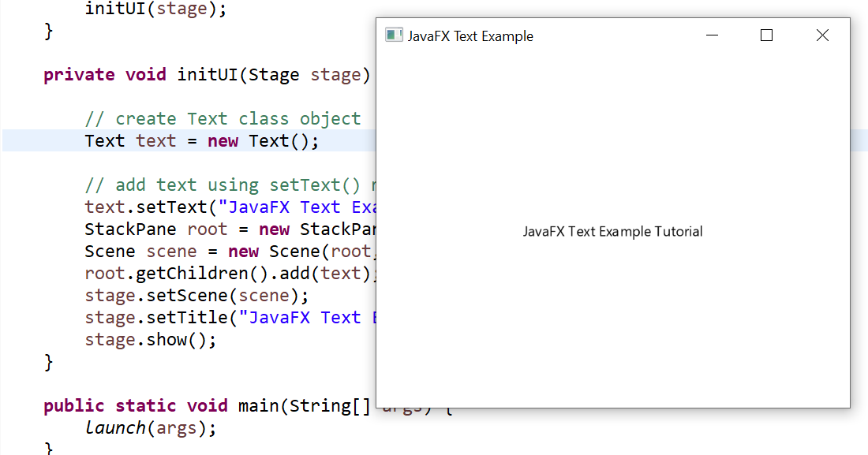868x455 pixels.
Task: Click the maximize button of JavaFX window
Action: tap(766, 35)
